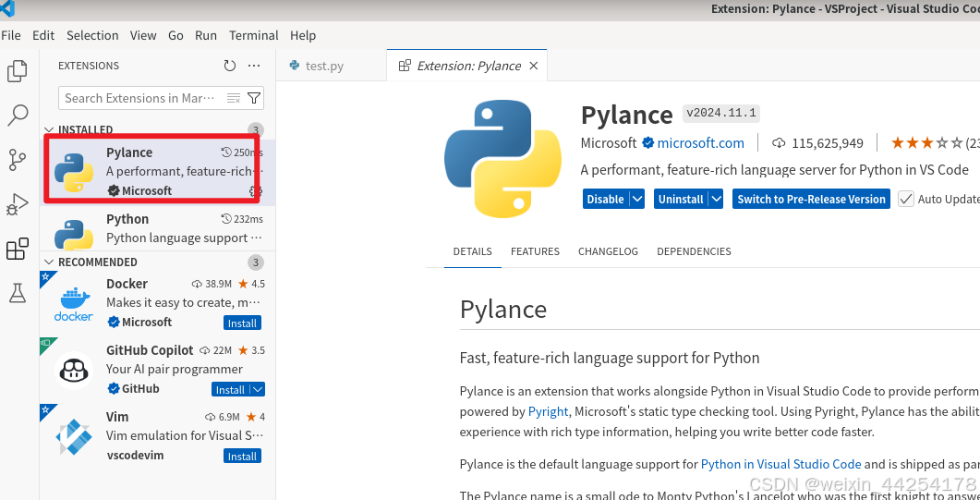Viewport: 980px width, 500px height.
Task: Open the Run and Debug view
Action: tap(18, 204)
